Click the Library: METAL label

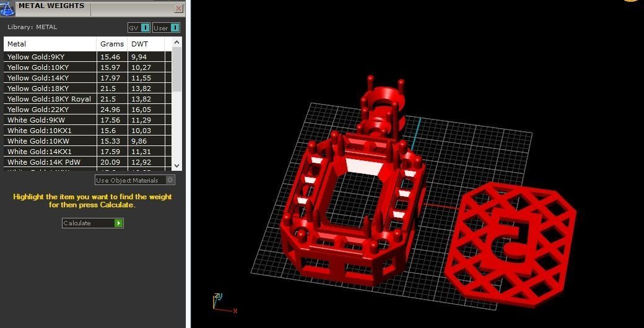32,27
